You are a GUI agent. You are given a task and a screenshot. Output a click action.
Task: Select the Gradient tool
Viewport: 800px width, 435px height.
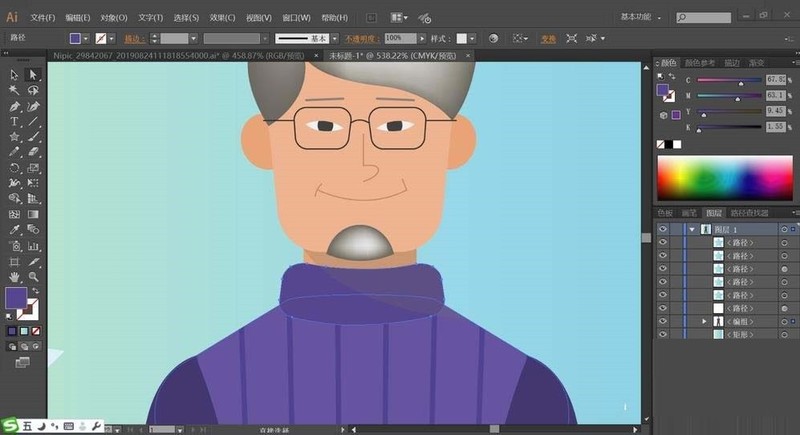coord(33,214)
